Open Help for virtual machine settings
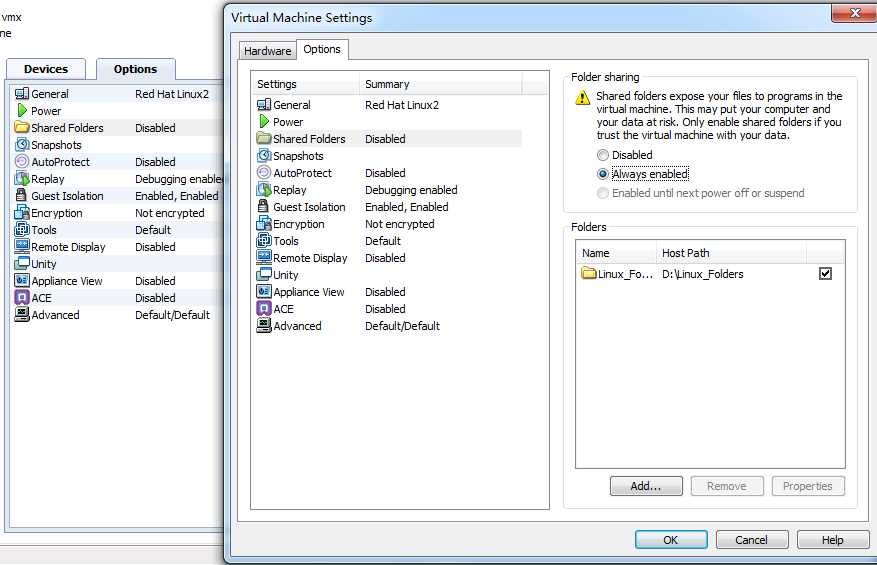 coord(833,540)
